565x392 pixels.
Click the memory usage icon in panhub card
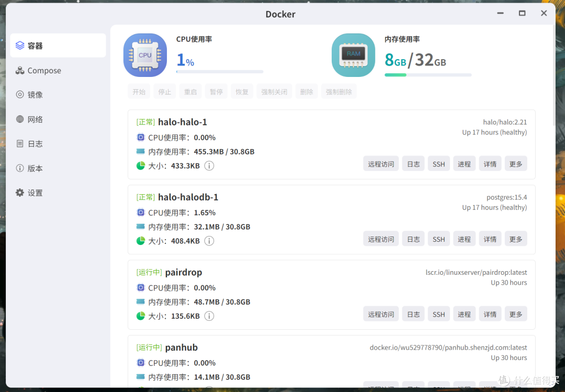141,376
